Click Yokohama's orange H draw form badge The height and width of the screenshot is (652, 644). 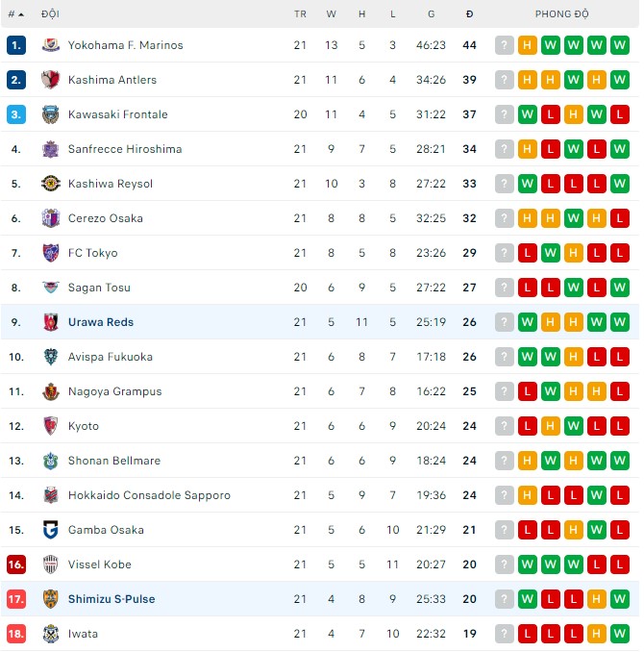pos(528,45)
